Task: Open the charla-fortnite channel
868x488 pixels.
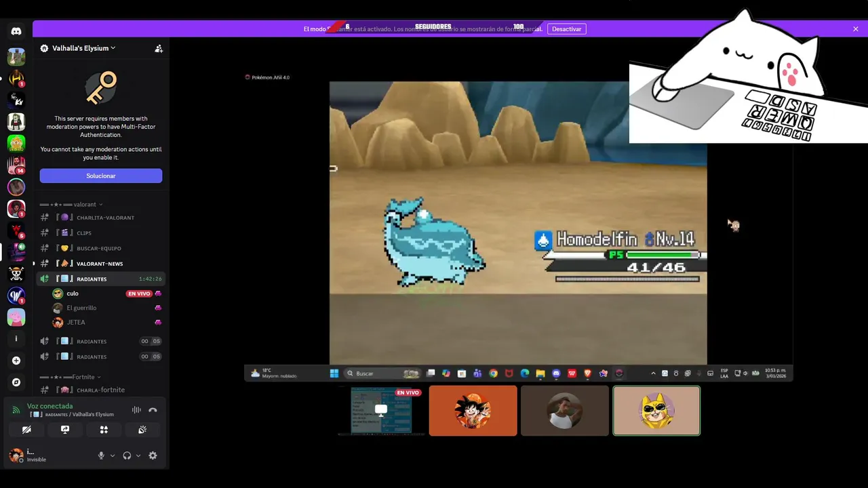Action: pos(101,390)
